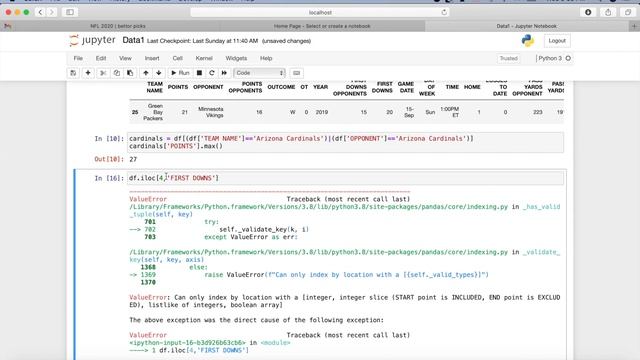Click the Minnesota Vikings table cell
This screenshot has width=640, height=360.
[211, 112]
